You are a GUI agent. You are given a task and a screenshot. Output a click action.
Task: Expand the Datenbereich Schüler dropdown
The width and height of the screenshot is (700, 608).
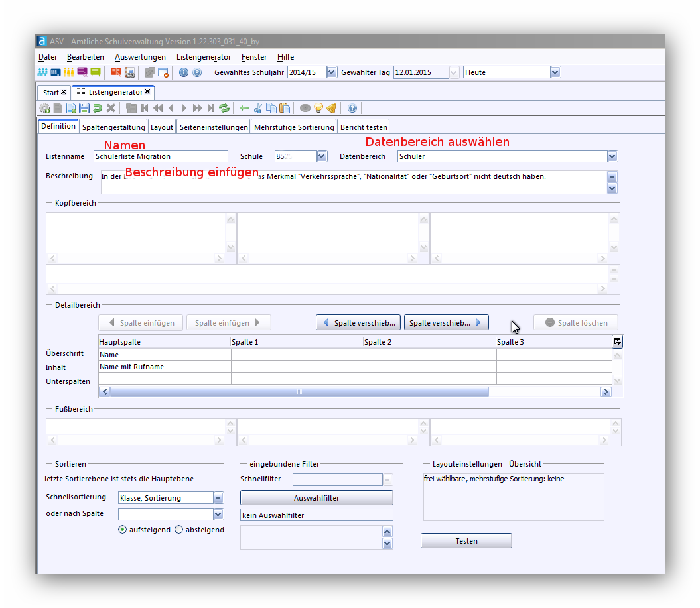pos(612,156)
